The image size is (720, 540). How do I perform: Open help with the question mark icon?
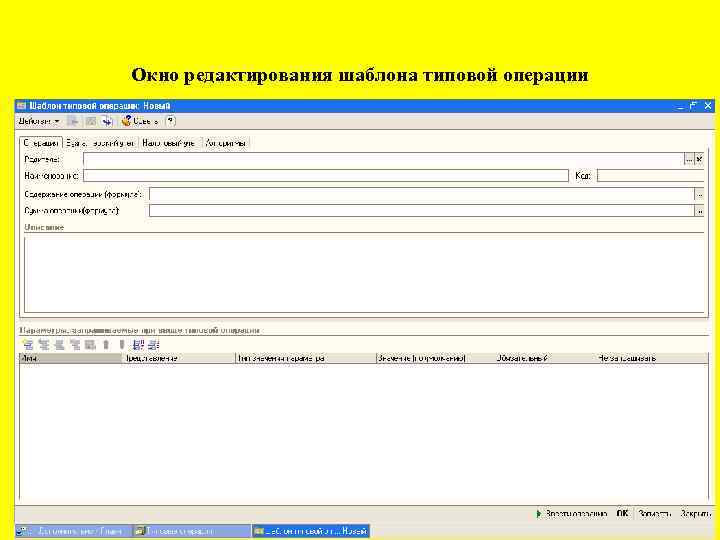pos(170,121)
